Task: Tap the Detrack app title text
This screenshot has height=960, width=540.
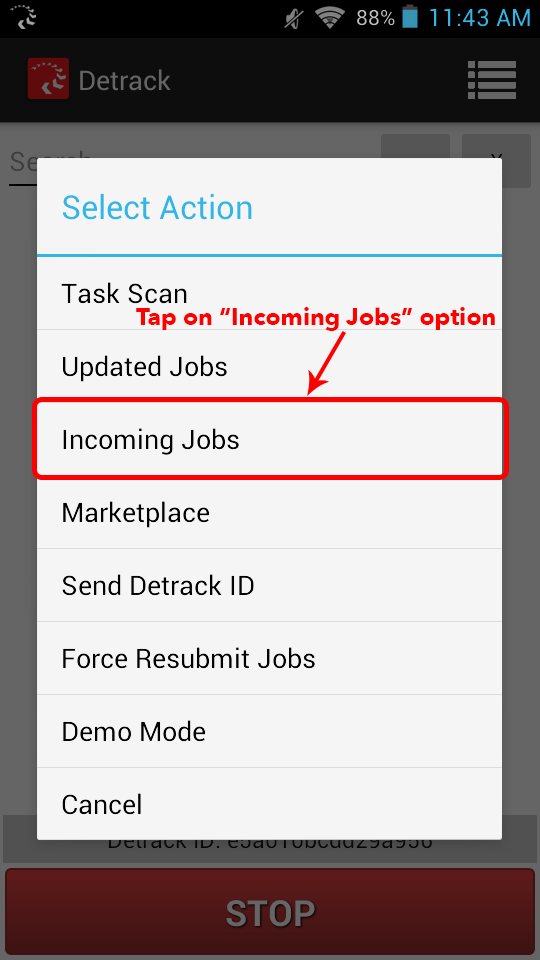Action: 124,80
